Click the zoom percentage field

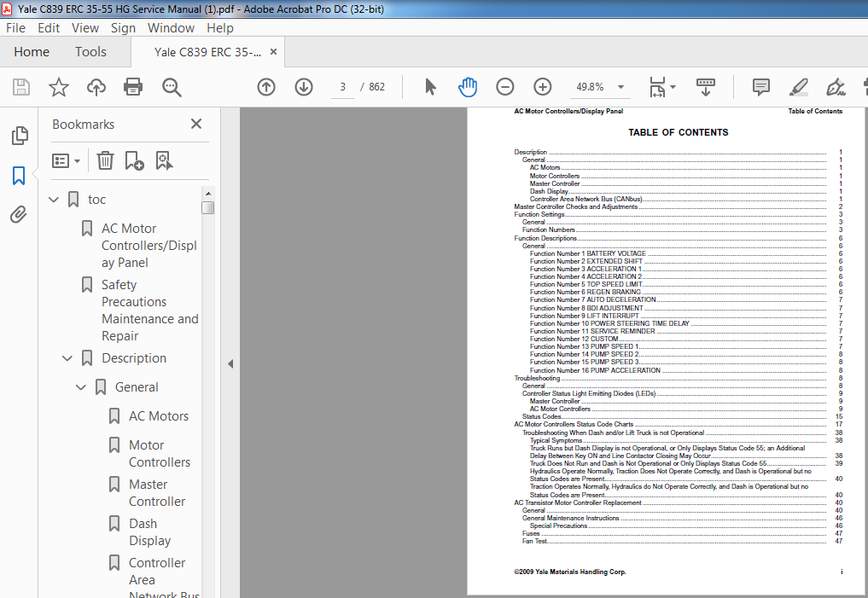590,87
